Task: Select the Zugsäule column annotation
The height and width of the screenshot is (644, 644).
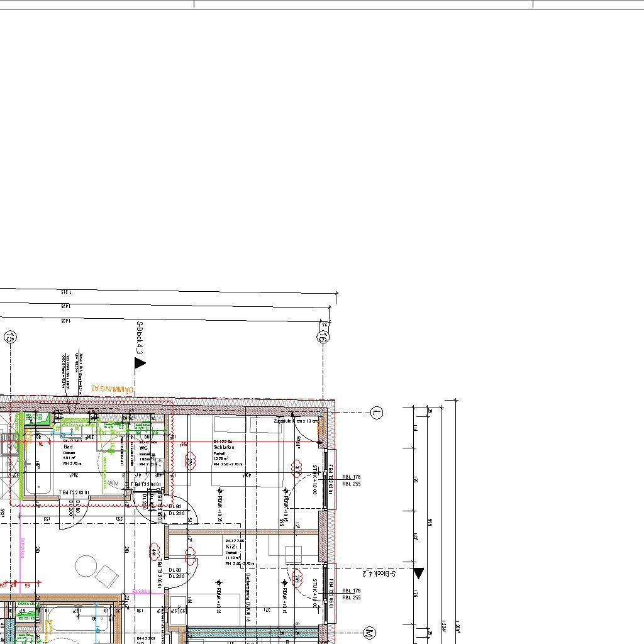Action: click(x=296, y=421)
